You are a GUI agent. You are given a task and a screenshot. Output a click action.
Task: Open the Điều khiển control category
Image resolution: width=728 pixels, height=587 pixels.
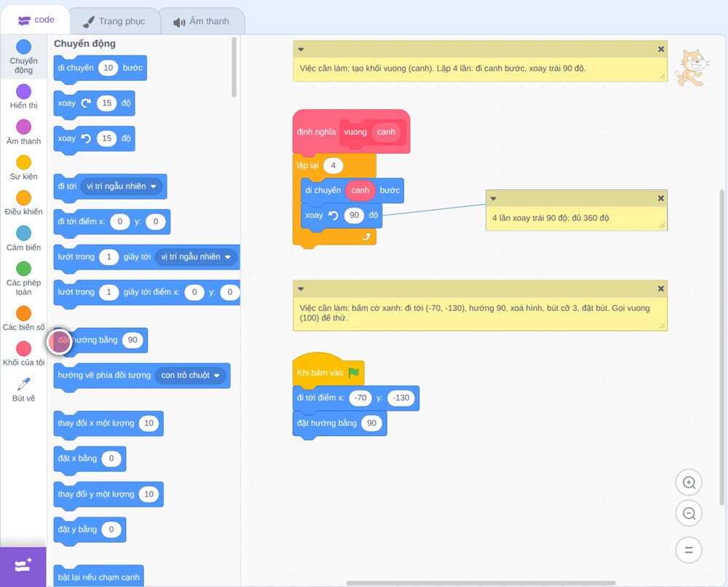pyautogui.click(x=23, y=203)
